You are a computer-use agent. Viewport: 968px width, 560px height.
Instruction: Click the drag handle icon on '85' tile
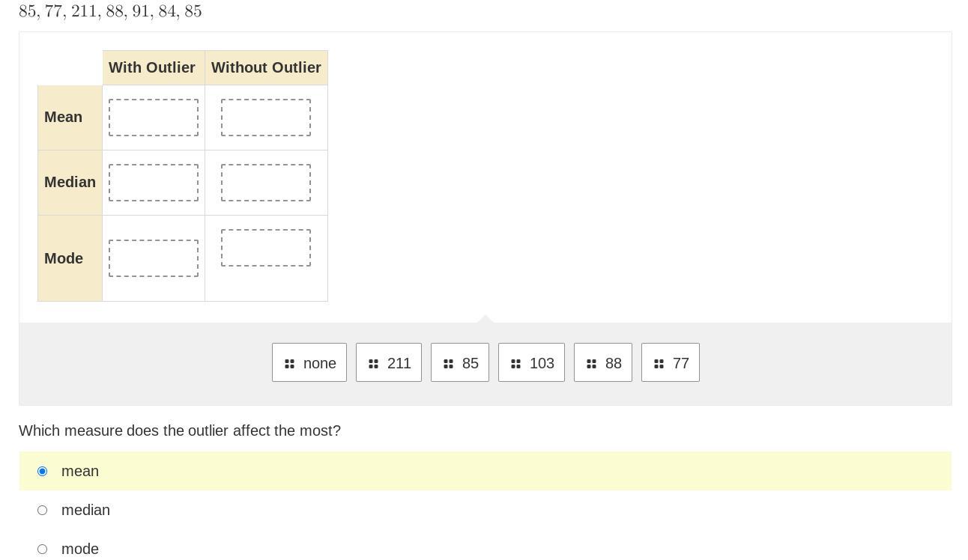(449, 364)
